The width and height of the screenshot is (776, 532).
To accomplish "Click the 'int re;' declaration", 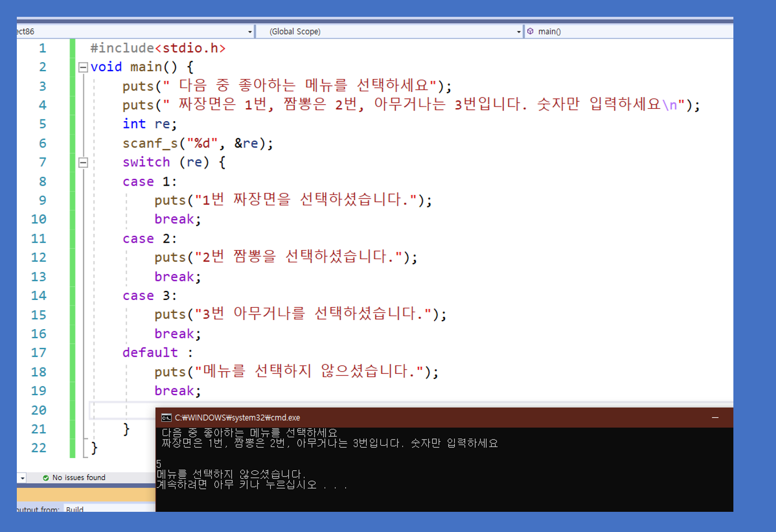I will point(150,124).
